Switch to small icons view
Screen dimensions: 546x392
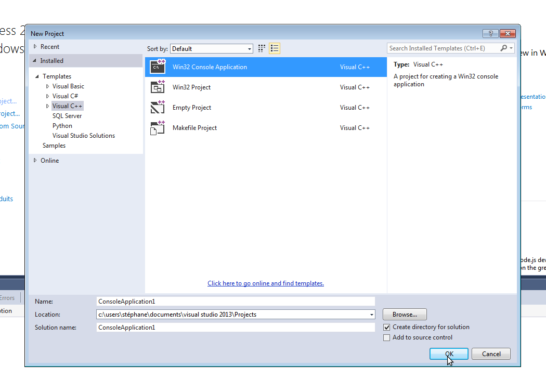coord(262,48)
